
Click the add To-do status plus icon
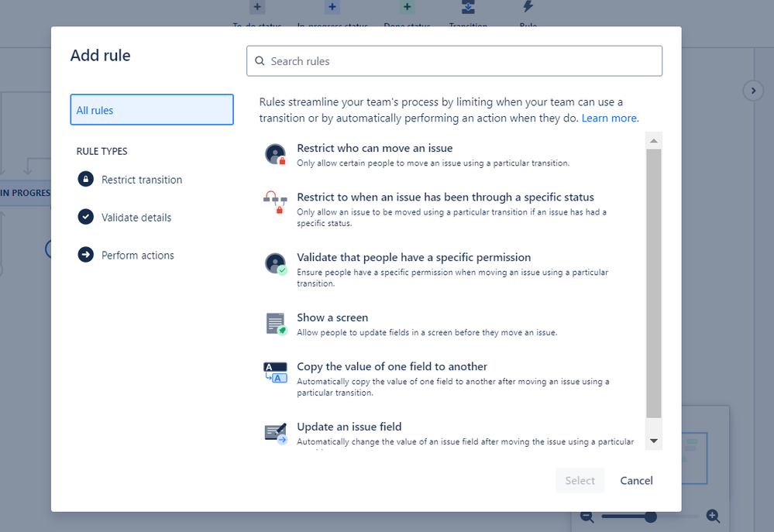click(257, 7)
